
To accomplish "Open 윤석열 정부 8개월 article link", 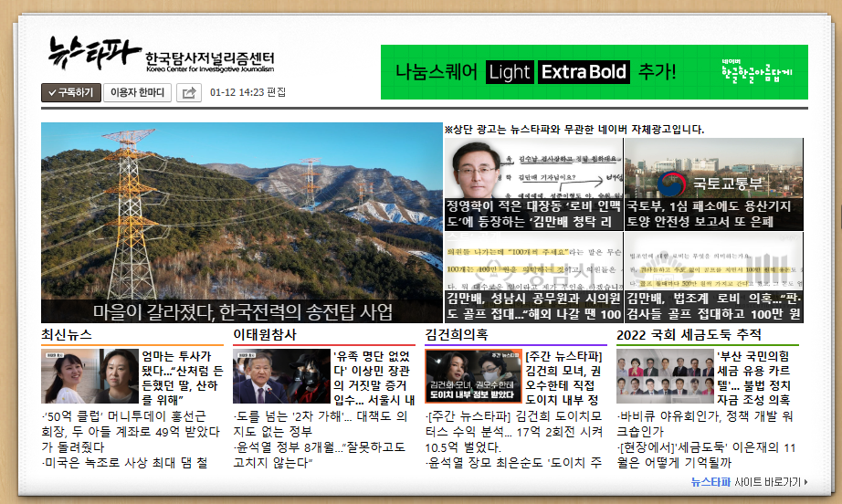I will tap(320, 455).
